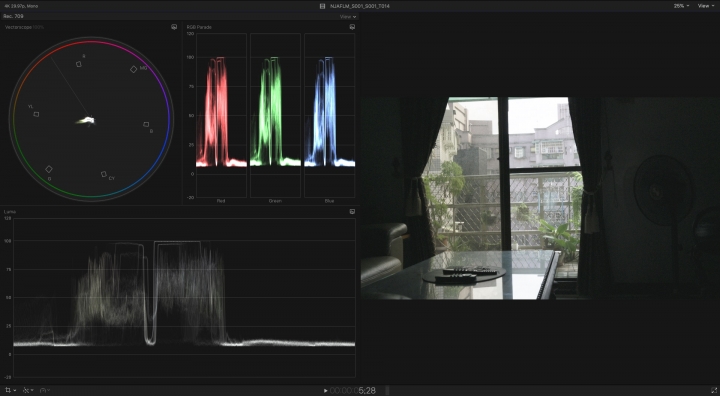Open the RGB Parade scope settings icon
720x396 pixels.
[352, 27]
